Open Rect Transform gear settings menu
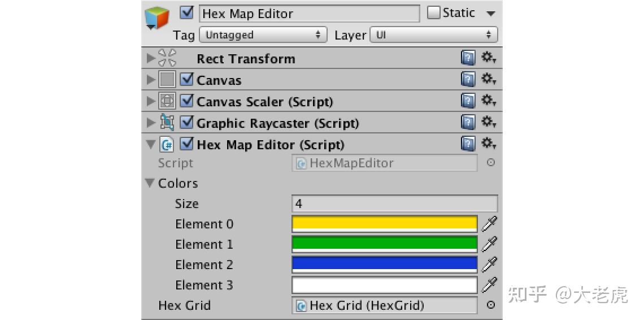The height and width of the screenshot is (320, 644). pyautogui.click(x=489, y=58)
